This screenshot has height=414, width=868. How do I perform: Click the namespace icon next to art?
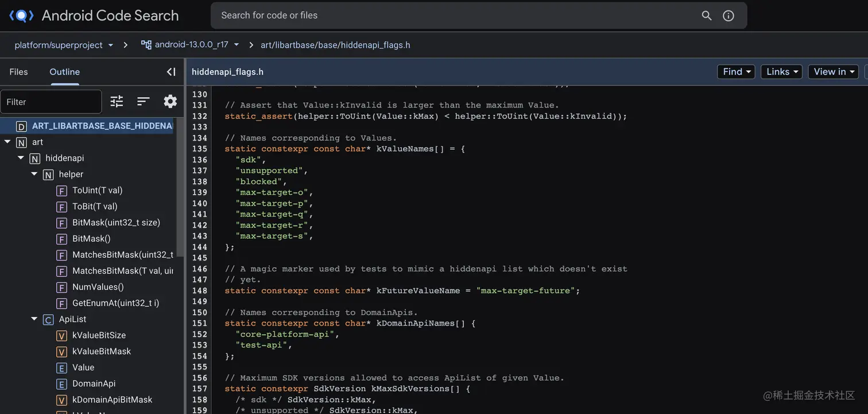coord(21,142)
